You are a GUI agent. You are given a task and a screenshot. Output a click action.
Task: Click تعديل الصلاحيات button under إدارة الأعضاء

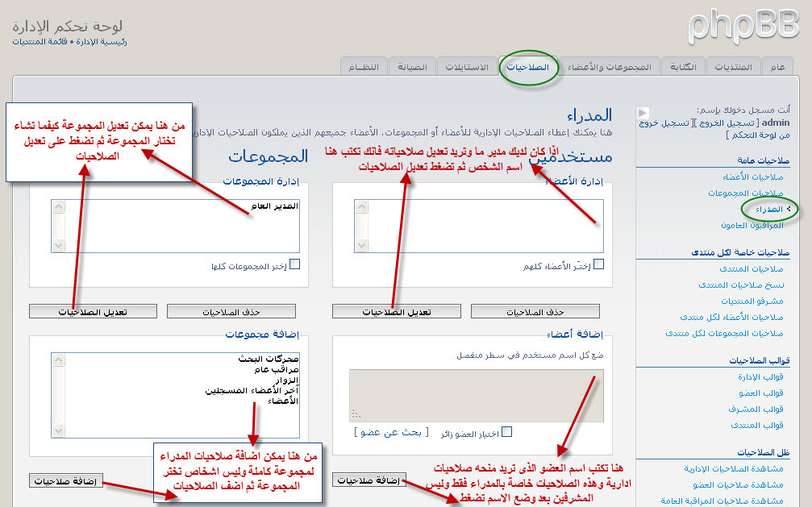point(397,312)
